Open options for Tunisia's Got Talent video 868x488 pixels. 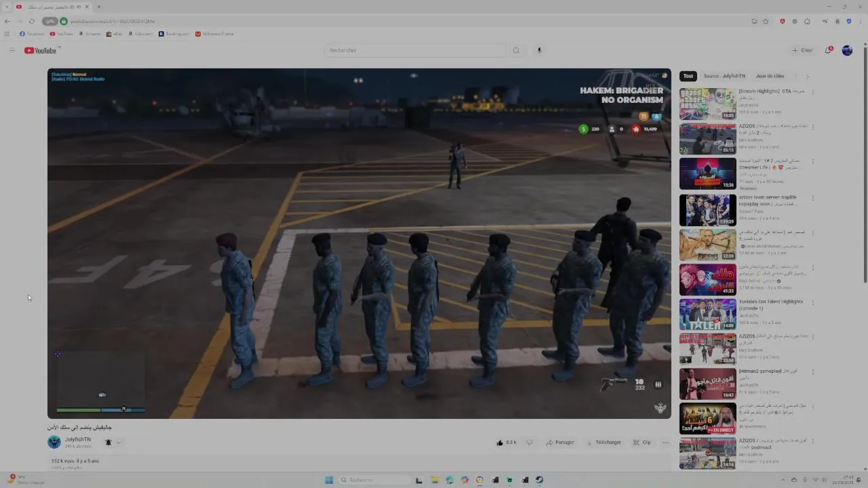click(813, 303)
